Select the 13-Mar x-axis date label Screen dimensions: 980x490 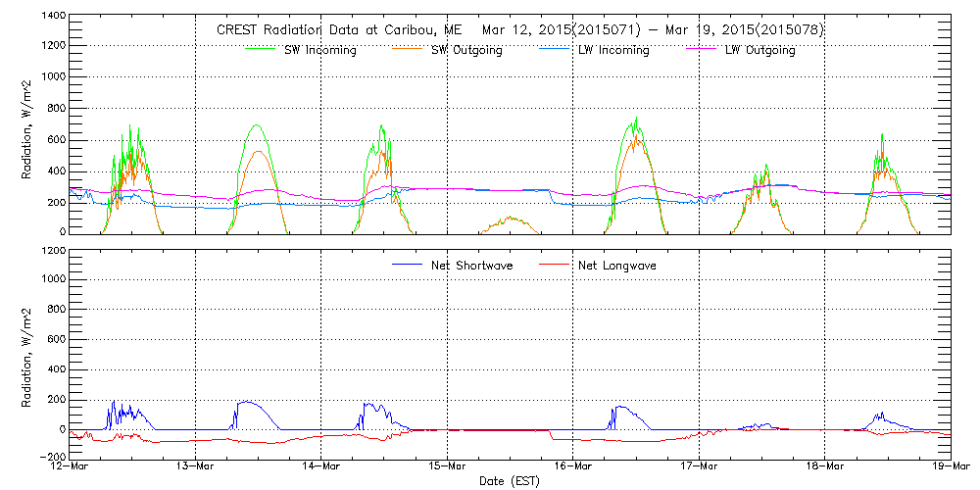tap(196, 467)
